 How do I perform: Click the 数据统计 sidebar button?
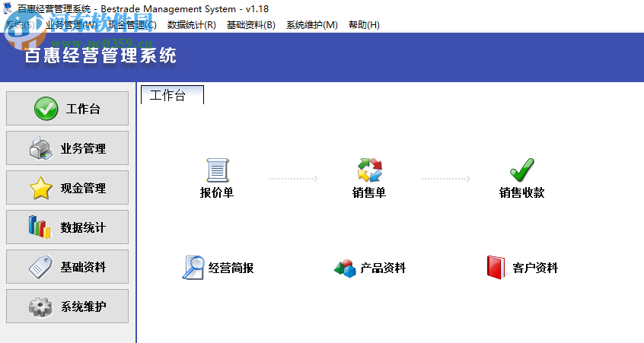[x=67, y=227]
